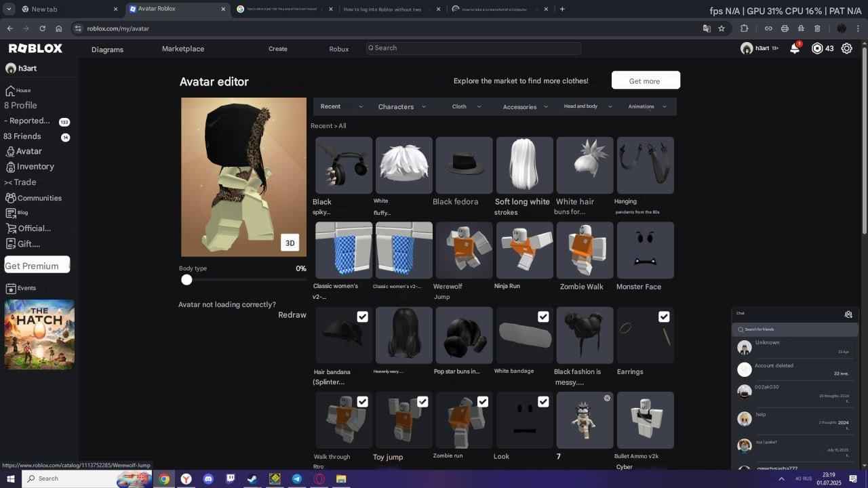Uncheck the Hair bandana (Splinter) item

(x=362, y=317)
